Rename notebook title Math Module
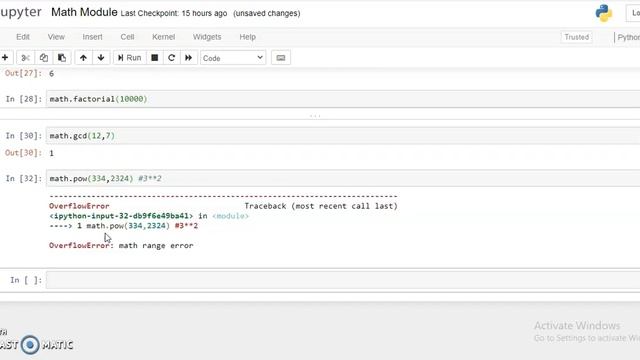Image resolution: width=640 pixels, height=360 pixels. [x=84, y=12]
